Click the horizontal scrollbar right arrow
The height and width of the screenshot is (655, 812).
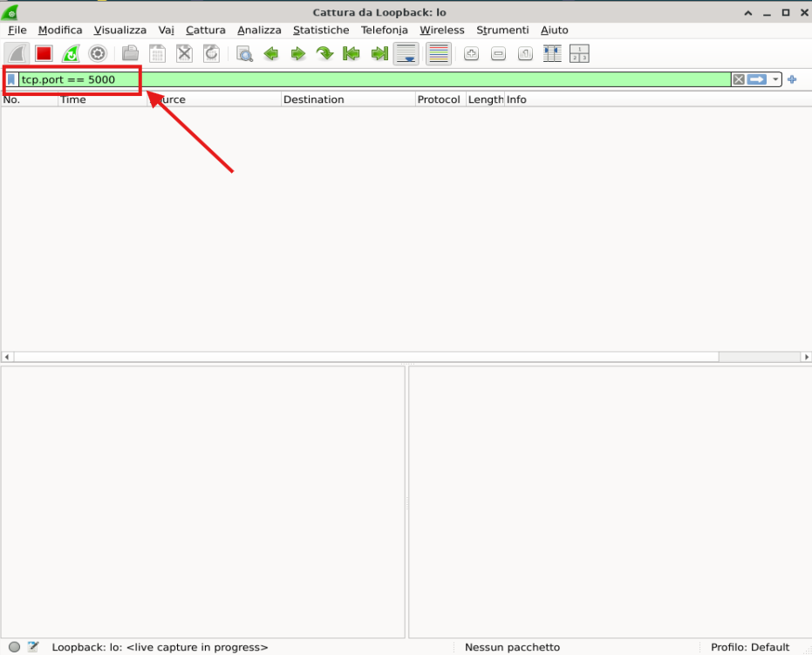(806, 357)
